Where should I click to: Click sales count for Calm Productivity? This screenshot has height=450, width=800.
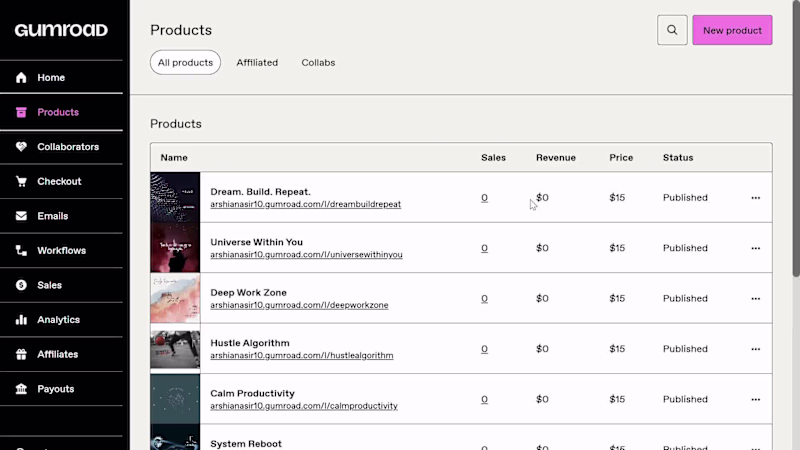[484, 399]
